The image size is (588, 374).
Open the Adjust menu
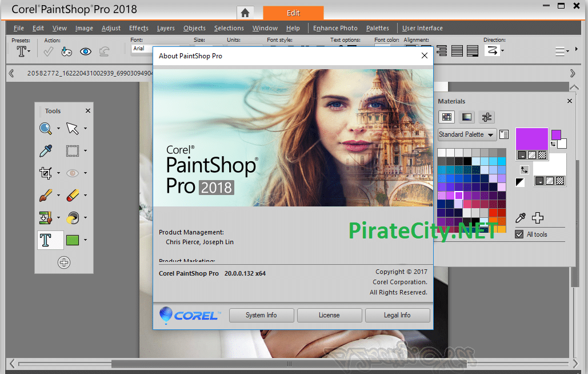pos(111,28)
